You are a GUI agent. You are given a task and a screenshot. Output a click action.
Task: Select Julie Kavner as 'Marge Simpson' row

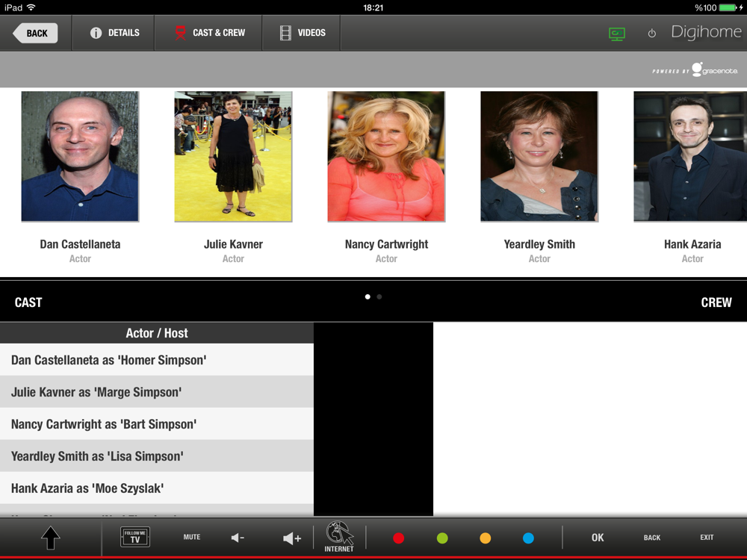[157, 392]
